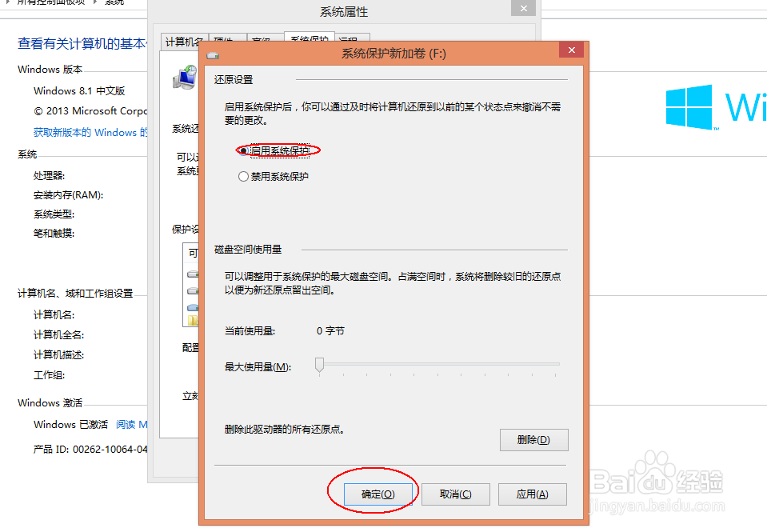The height and width of the screenshot is (532, 767).
Task: Click the 最大使用量 slider handle
Action: click(319, 366)
